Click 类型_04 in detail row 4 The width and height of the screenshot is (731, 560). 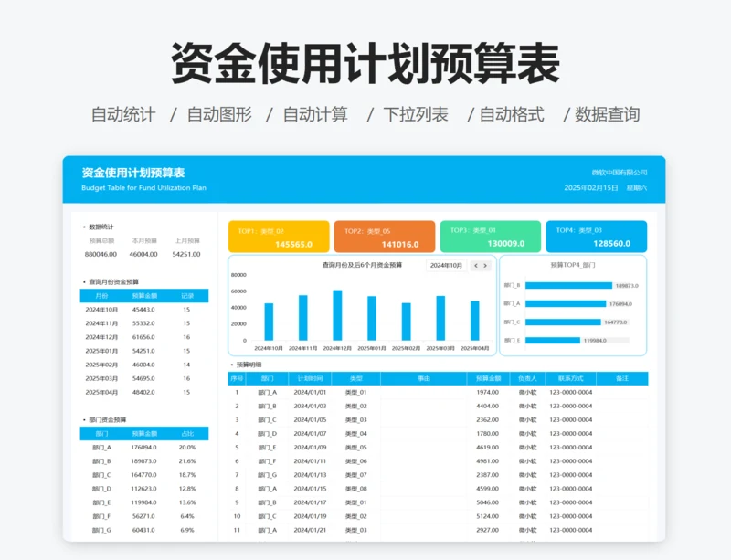355,434
